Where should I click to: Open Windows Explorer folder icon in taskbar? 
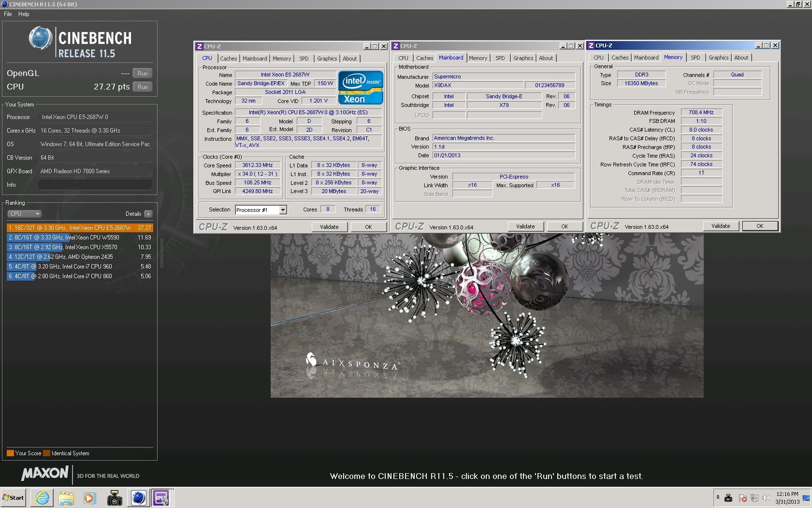66,498
